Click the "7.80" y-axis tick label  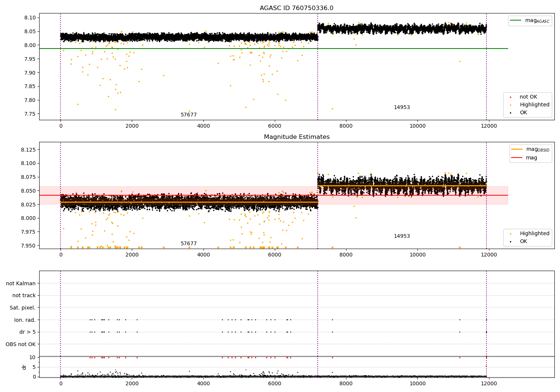click(x=30, y=100)
